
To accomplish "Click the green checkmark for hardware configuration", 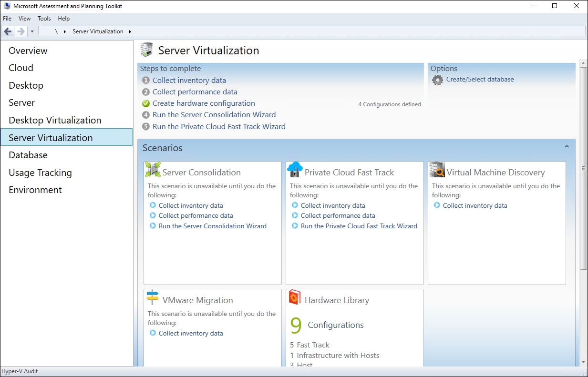I will [146, 103].
